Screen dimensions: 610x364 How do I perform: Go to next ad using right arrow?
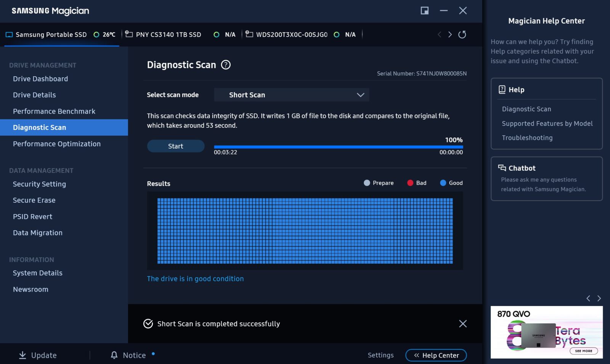(x=599, y=298)
